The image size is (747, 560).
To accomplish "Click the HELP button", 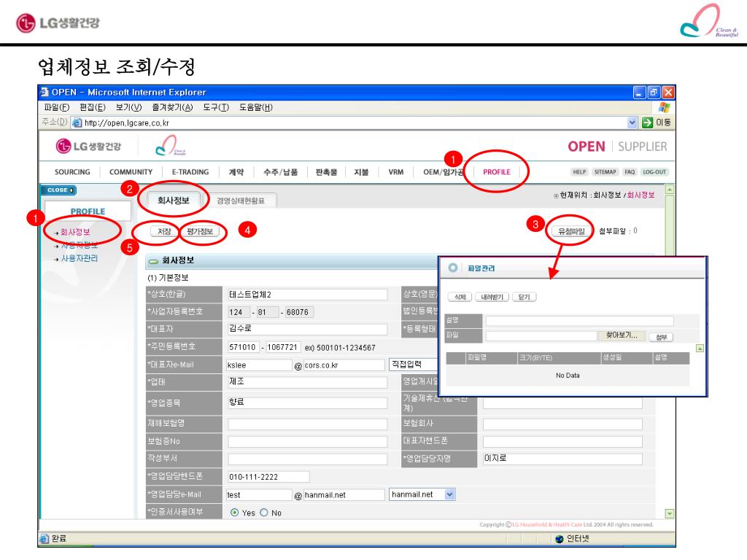I will click(x=579, y=172).
